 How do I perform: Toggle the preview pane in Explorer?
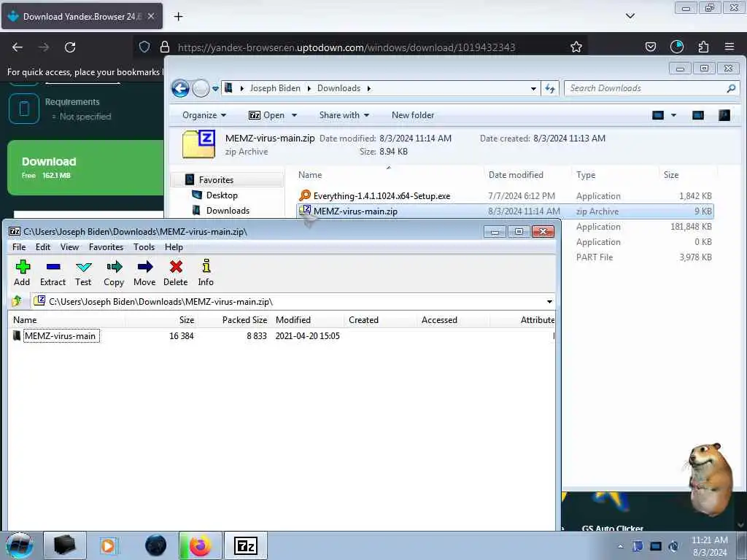[698, 115]
